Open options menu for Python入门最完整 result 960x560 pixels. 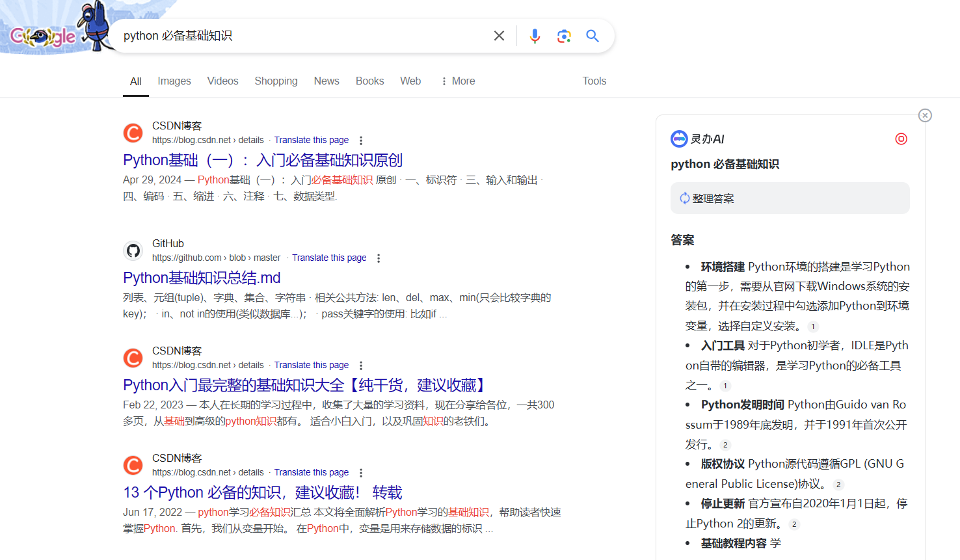pos(361,366)
